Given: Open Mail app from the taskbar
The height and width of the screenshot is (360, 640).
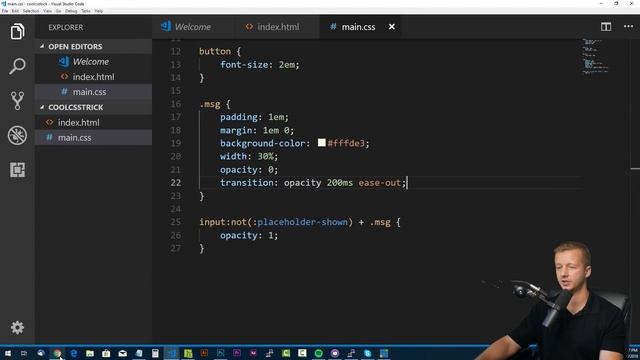Looking at the screenshot, I should (122, 353).
